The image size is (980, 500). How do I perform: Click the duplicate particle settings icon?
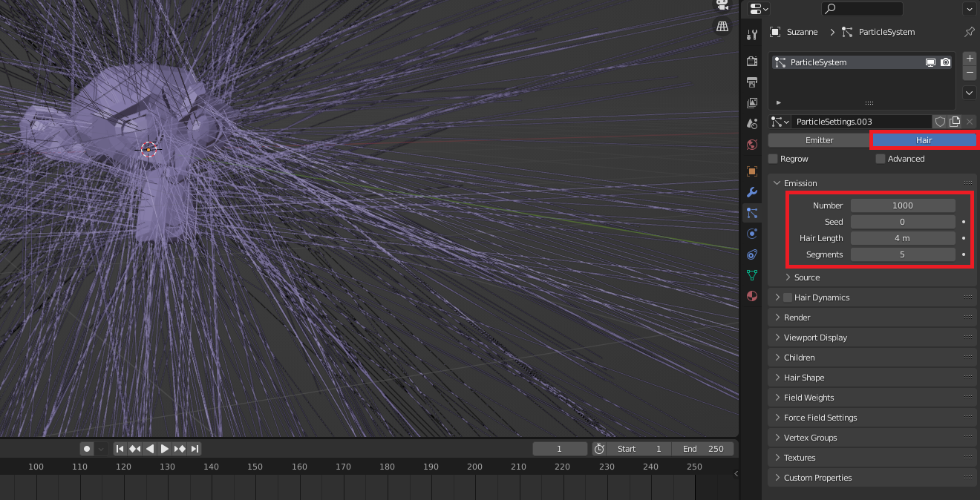pyautogui.click(x=955, y=122)
